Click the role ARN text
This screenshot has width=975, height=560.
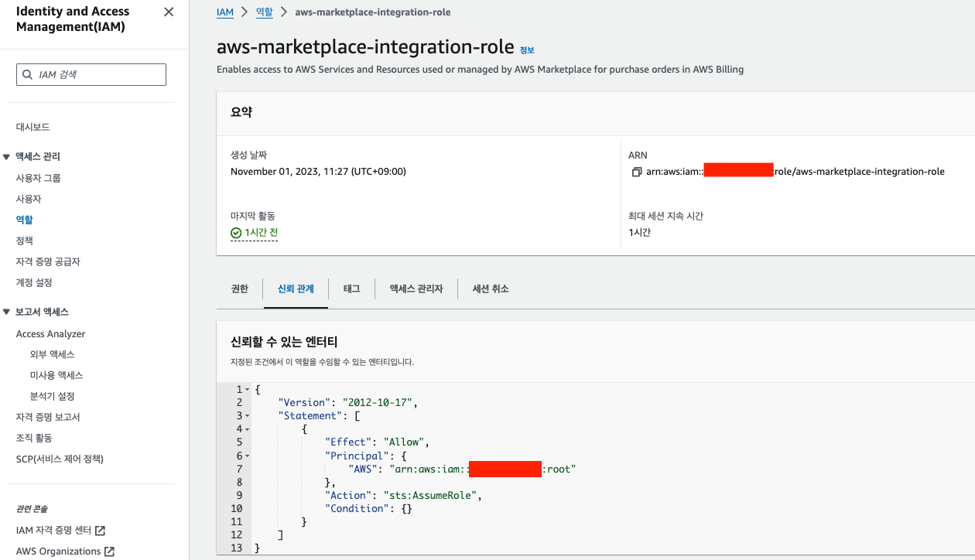(x=795, y=172)
